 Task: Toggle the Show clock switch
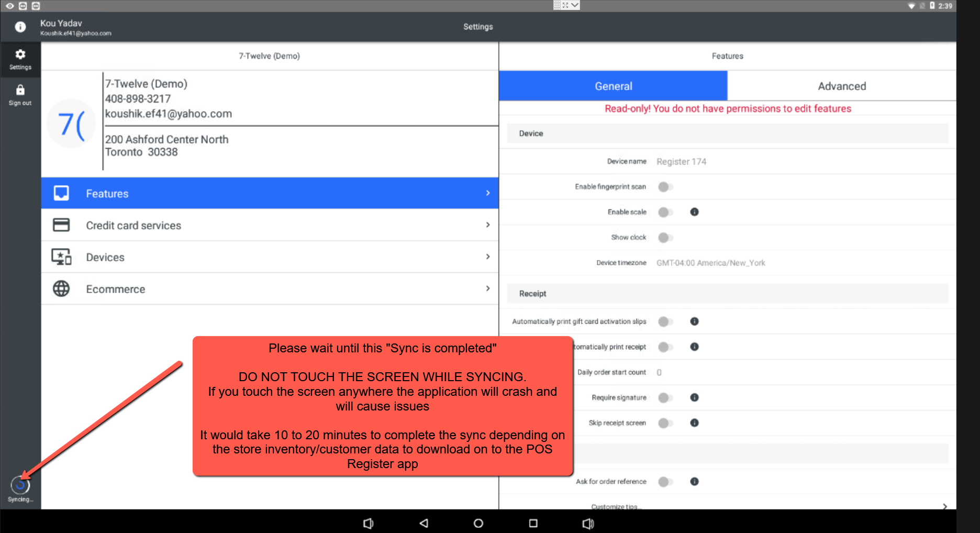coord(665,237)
